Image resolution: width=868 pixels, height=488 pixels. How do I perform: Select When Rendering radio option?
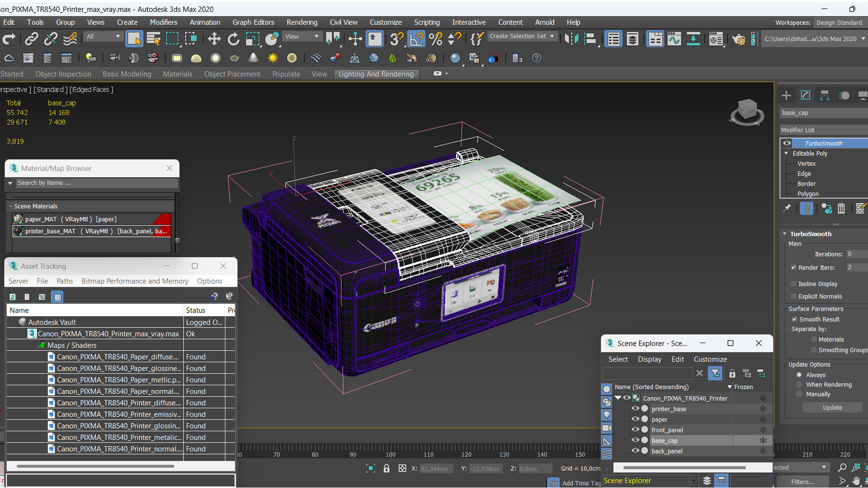799,385
